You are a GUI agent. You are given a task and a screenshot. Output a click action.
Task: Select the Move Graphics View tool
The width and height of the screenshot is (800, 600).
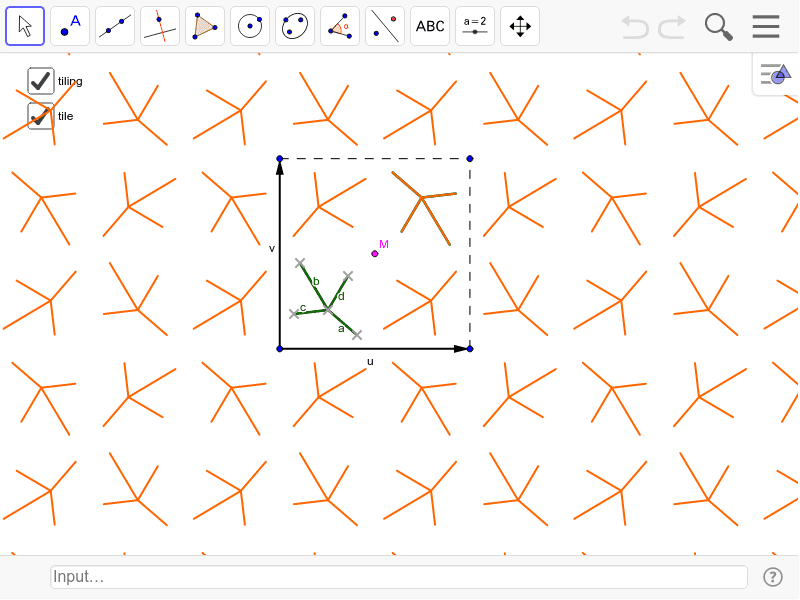520,26
